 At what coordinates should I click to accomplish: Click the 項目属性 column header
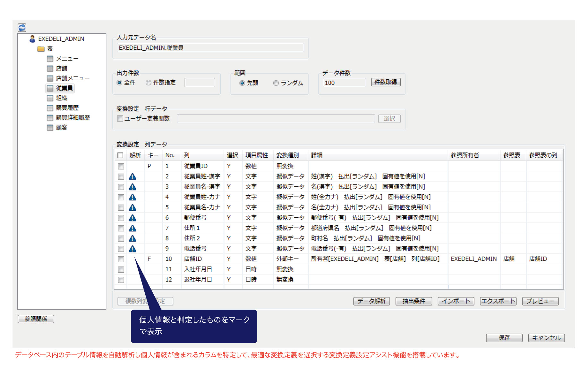click(x=258, y=155)
